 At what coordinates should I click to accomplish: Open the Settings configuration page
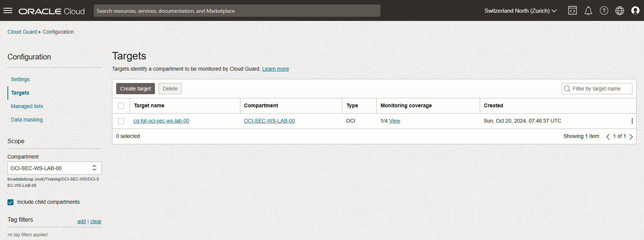tap(20, 79)
